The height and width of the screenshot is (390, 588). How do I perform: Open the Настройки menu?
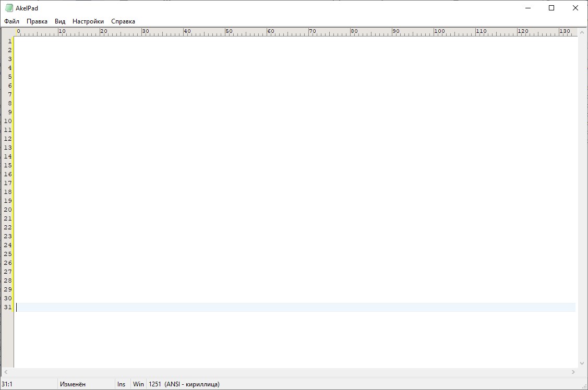(x=88, y=21)
